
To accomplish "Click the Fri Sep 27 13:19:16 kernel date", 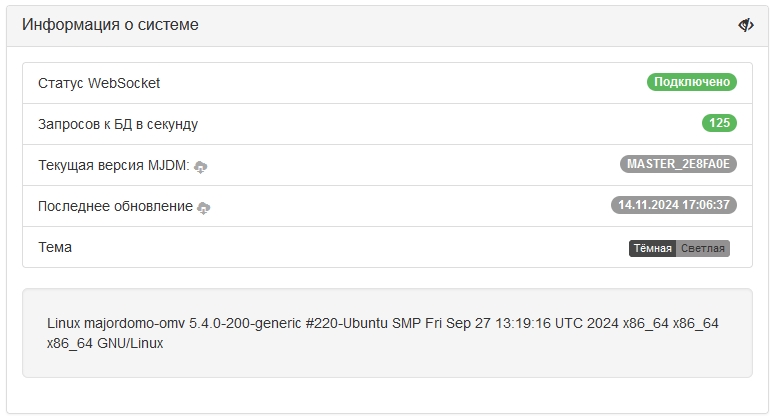I will click(488, 323).
